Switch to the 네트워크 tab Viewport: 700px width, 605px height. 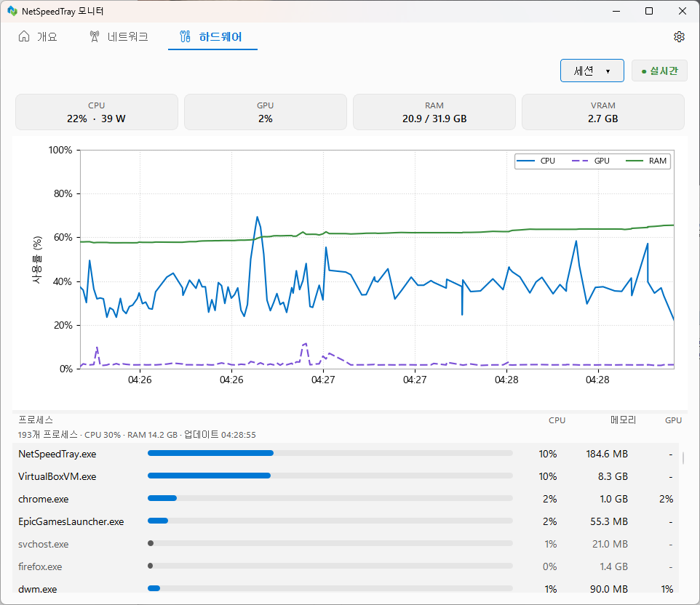point(119,36)
